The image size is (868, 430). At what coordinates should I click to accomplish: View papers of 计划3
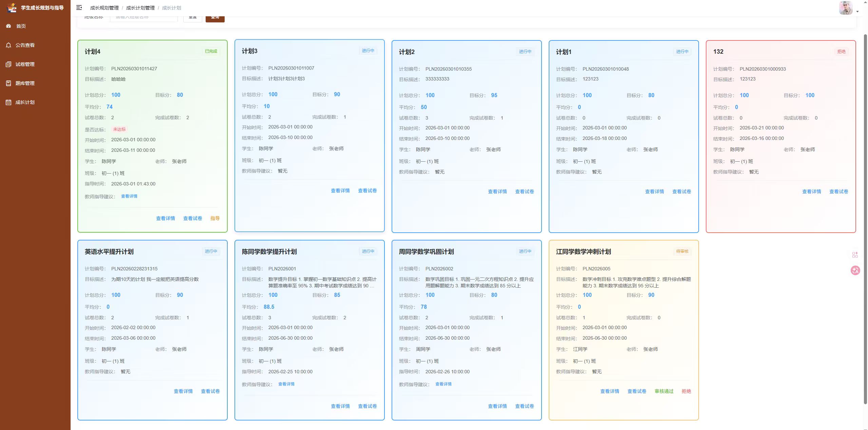367,191
